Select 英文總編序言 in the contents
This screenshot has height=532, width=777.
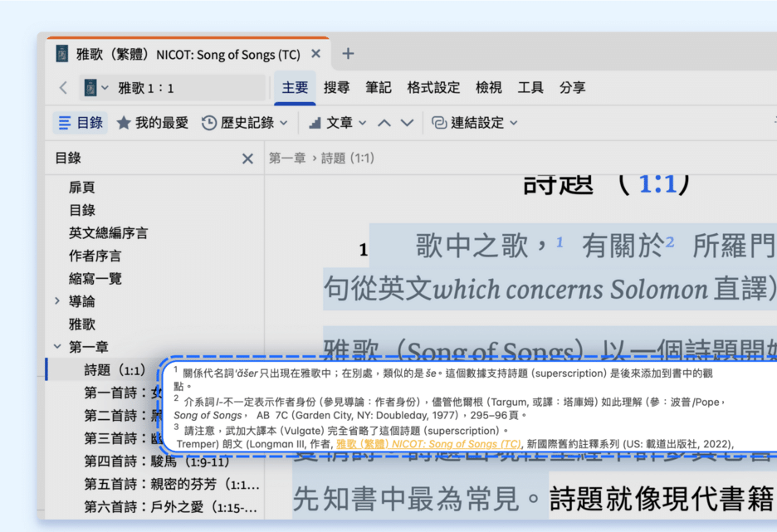(x=108, y=233)
